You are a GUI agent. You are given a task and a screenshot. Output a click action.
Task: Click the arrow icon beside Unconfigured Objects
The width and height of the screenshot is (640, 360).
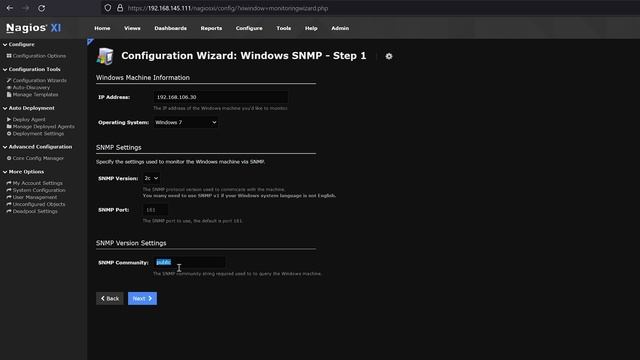point(9,204)
